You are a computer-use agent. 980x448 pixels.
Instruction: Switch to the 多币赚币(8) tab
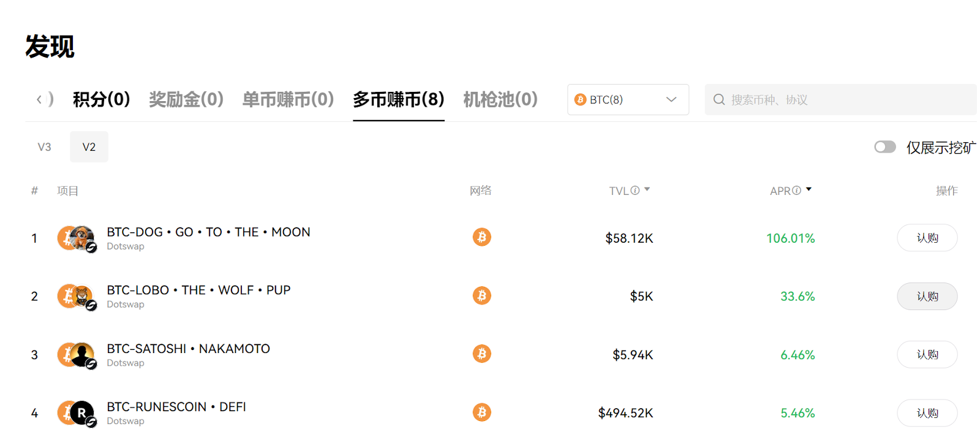coord(398,99)
